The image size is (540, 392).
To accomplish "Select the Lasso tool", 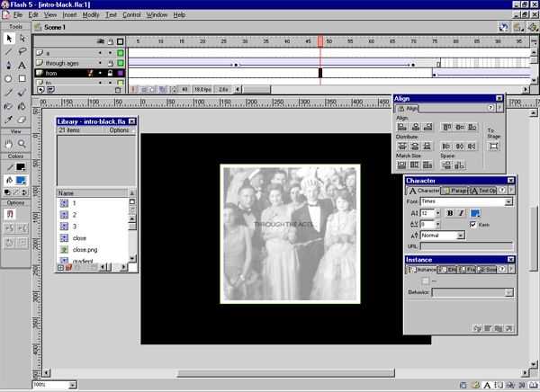I will pos(22,52).
